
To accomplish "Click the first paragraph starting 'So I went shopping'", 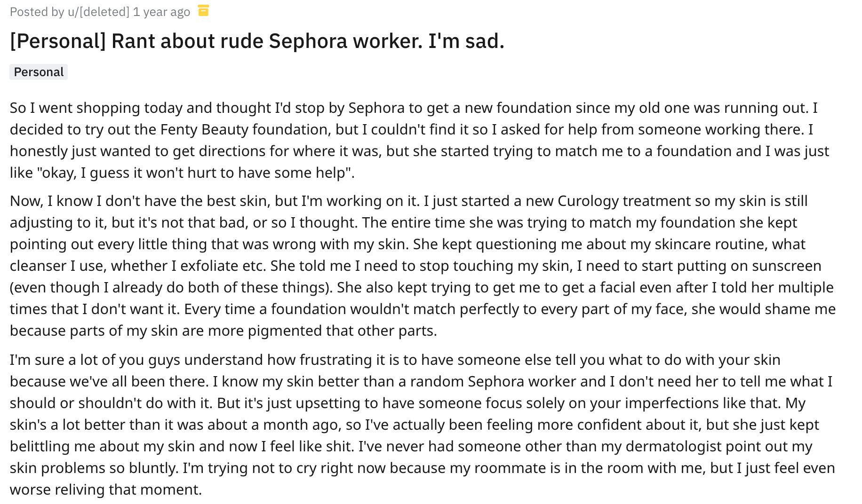I will click(x=419, y=140).
